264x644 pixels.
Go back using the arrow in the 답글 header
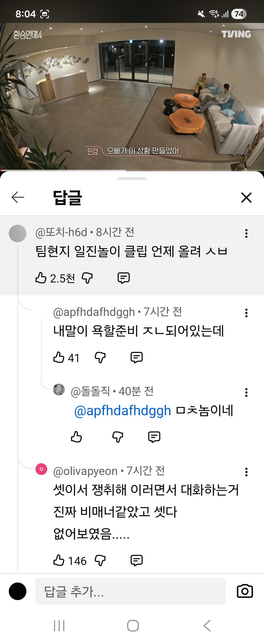tap(17, 198)
